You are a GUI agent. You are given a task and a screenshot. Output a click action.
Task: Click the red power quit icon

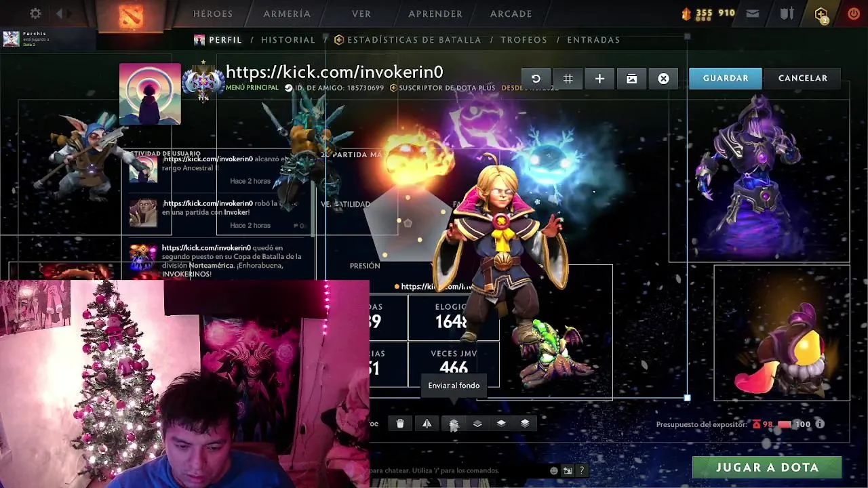coord(854,14)
